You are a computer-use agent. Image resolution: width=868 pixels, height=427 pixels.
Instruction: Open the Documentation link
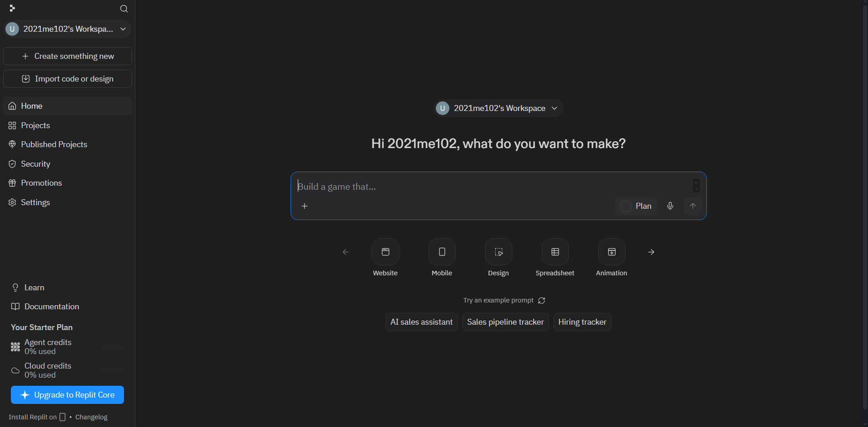[x=45, y=307]
